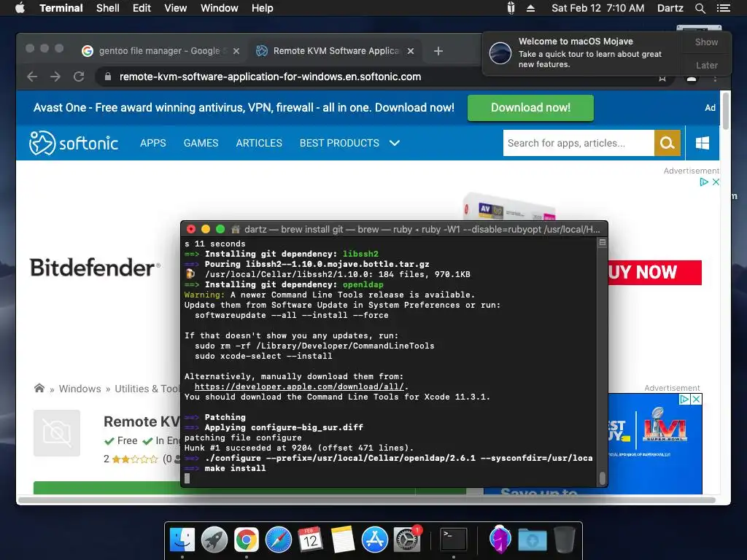This screenshot has height=560, width=747.
Task: Click the home breadcrumb icon
Action: coord(39,388)
